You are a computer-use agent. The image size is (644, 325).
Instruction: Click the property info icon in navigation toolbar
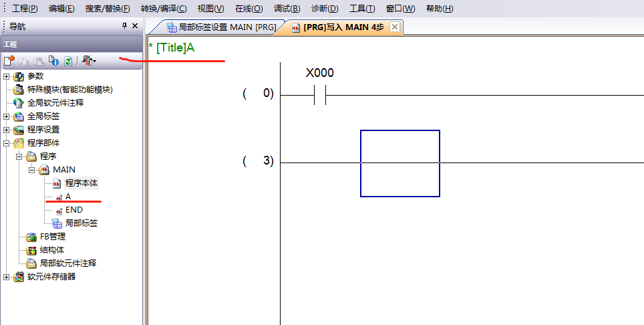(x=54, y=61)
